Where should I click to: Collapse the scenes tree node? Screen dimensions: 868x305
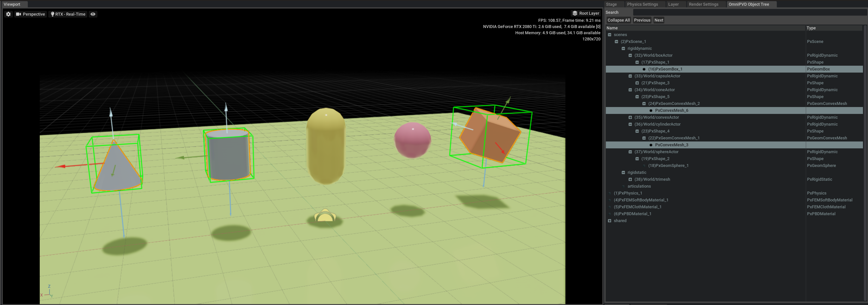click(x=610, y=35)
